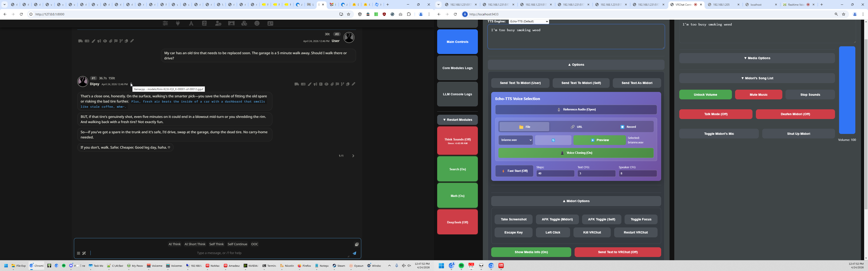Open the API connections plug icon
868x271 pixels.
point(178,23)
